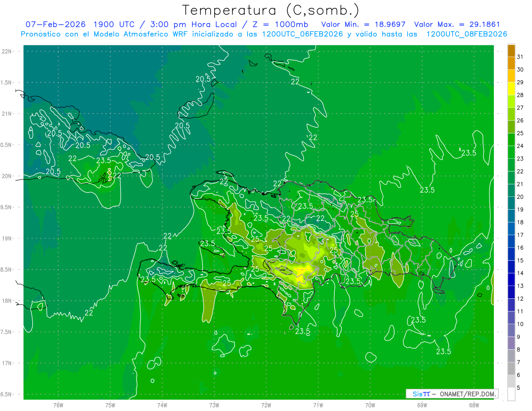Click the "19N" latitude axis label
The width and height of the screenshot is (532, 411).
click(7, 239)
